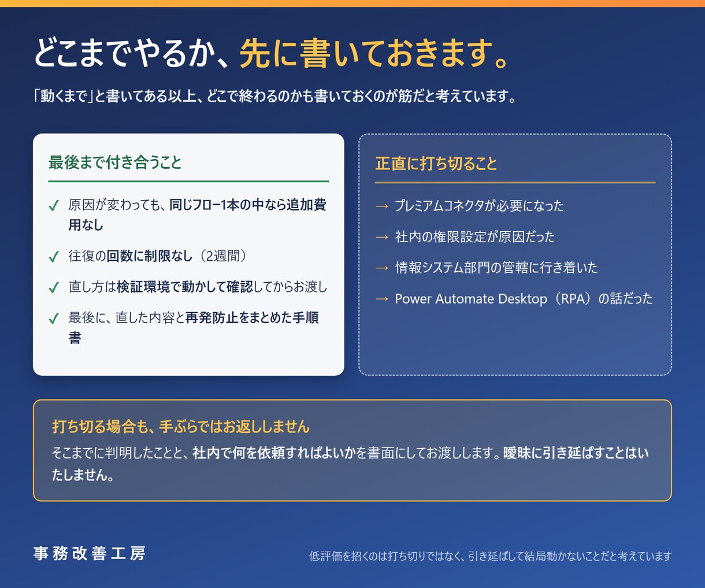Click the checkmark beside '原因が変わっても'
The width and height of the screenshot is (705, 588).
pos(54,205)
